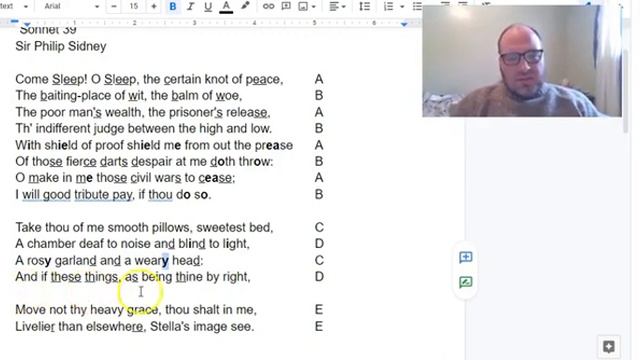Apply a numbered list
The height and width of the screenshot is (360, 640).
tap(388, 7)
